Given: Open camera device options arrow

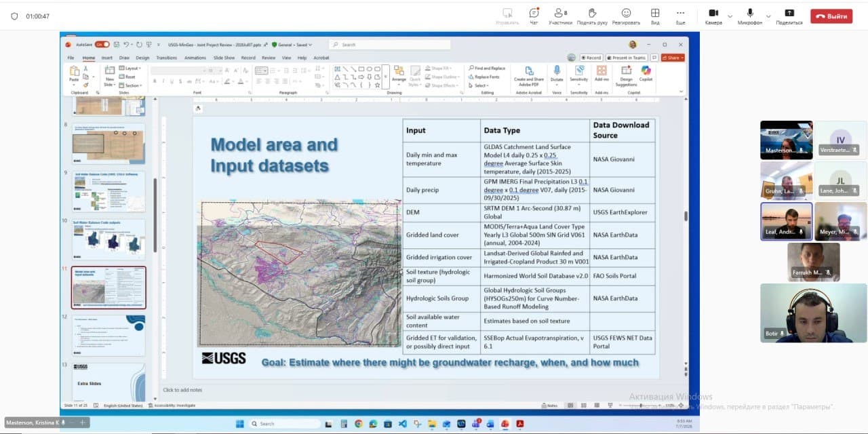Looking at the screenshot, I should pyautogui.click(x=730, y=16).
